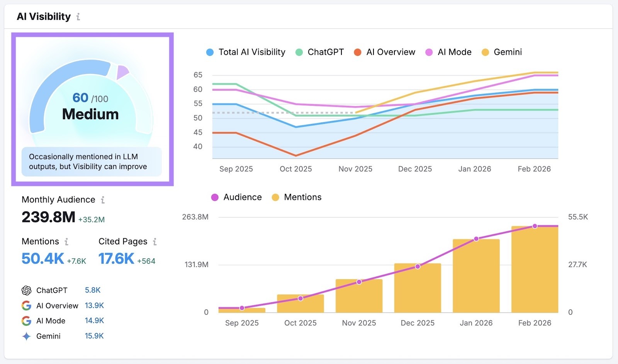Click the ChatGPT logo icon
This screenshot has height=364, width=618.
(25, 290)
